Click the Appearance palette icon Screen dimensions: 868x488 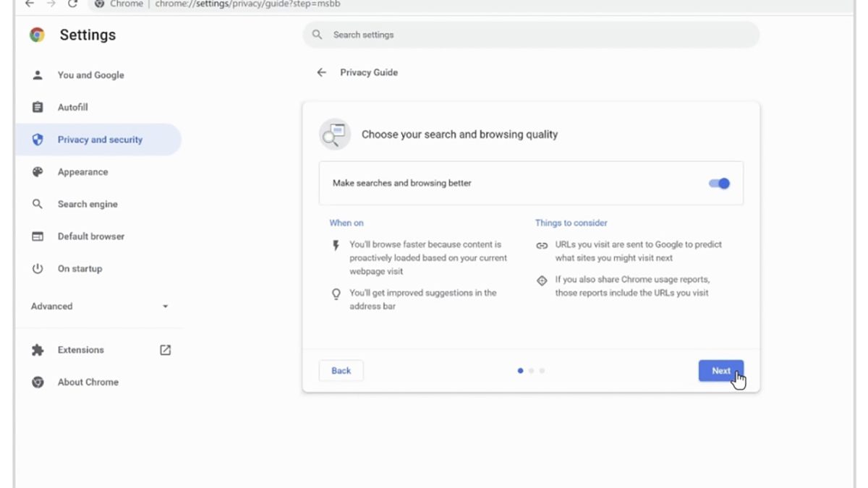tap(38, 172)
